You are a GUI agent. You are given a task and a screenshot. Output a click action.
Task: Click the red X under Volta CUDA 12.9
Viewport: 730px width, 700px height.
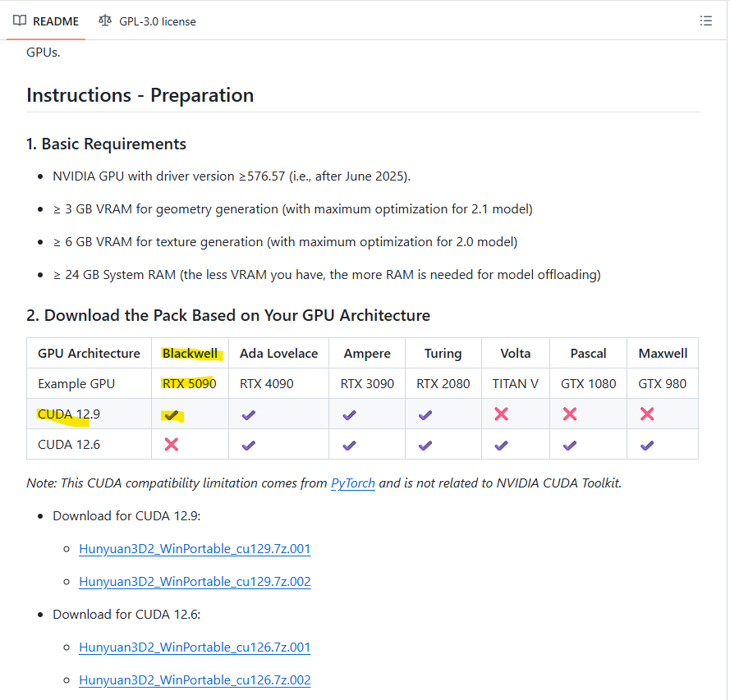[x=501, y=414]
